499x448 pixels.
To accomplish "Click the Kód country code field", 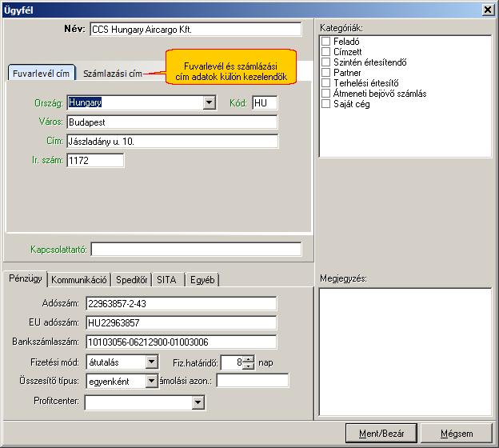I will coord(265,103).
